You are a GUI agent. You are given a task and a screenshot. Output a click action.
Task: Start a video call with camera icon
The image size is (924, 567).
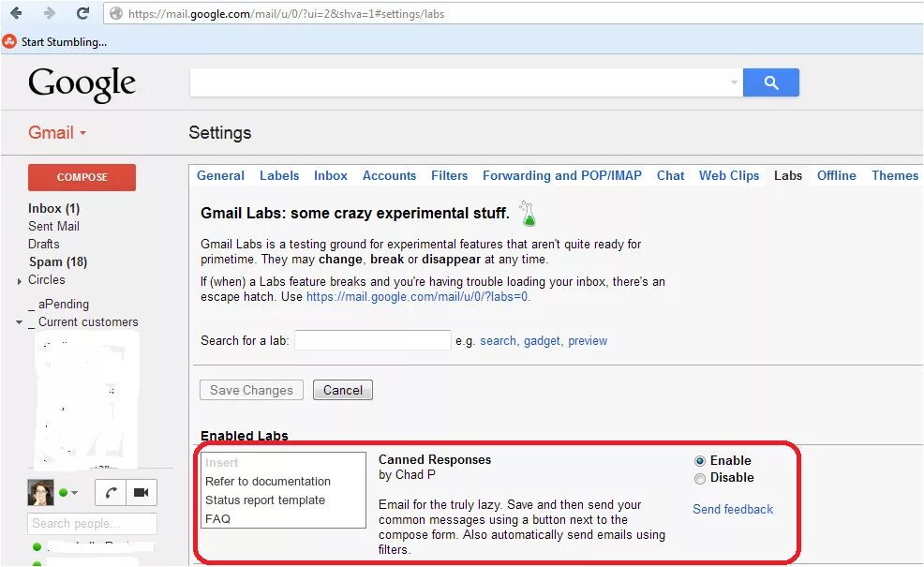click(x=142, y=492)
